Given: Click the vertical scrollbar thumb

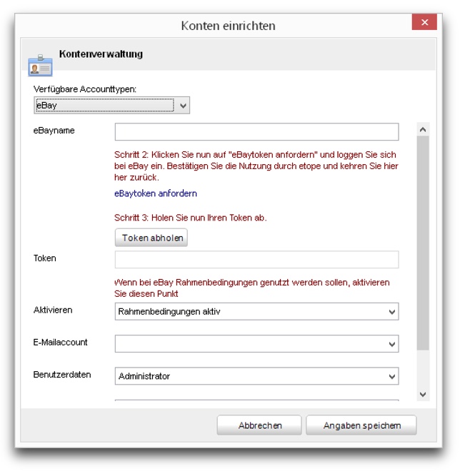Looking at the screenshot, I should (423, 243).
